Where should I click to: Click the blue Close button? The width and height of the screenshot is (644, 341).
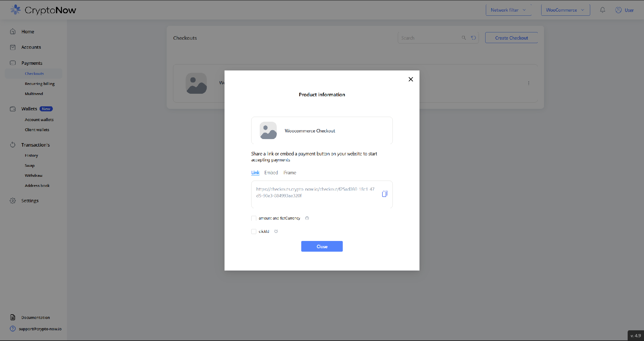(x=322, y=246)
